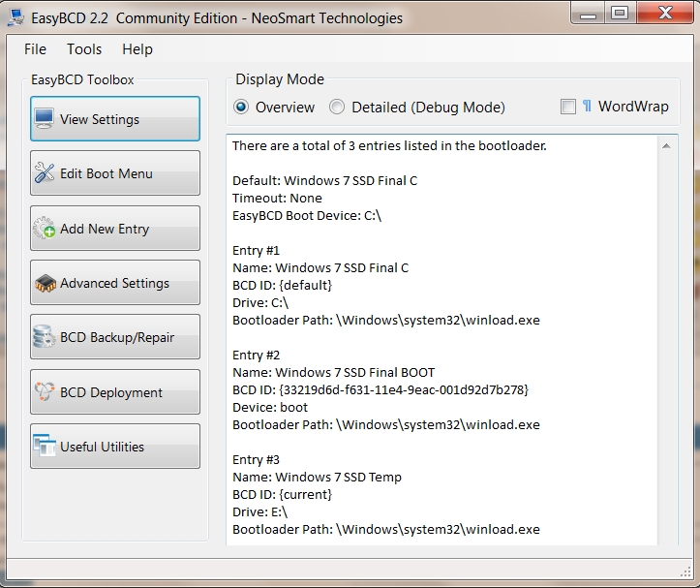Click the 'BCD ID: {default}' line
The image size is (700, 588).
coord(282,285)
